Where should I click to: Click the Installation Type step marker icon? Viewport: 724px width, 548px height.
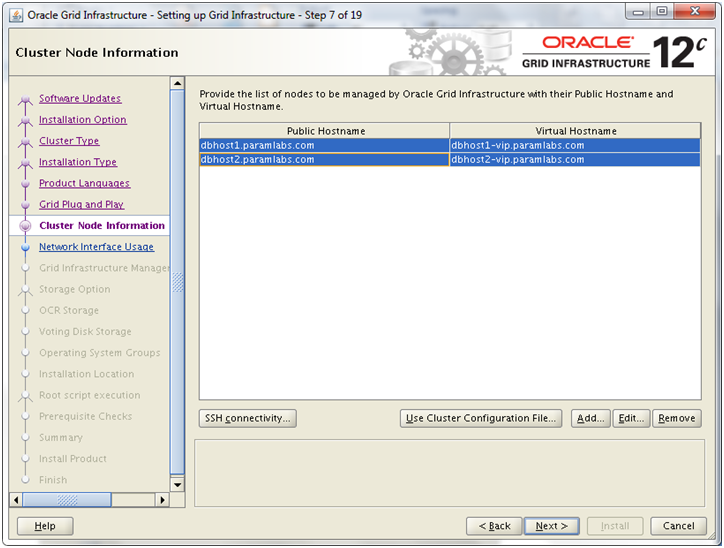[25, 163]
